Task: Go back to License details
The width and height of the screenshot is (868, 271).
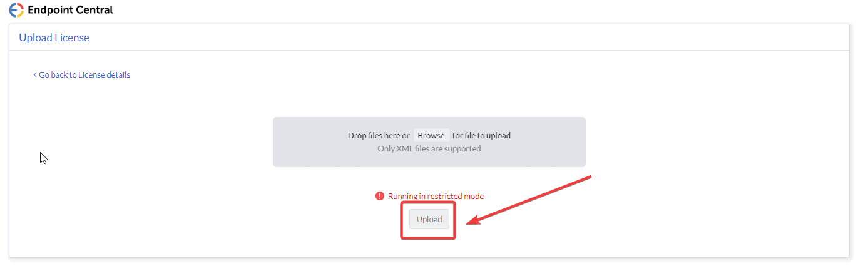Action: coord(84,75)
